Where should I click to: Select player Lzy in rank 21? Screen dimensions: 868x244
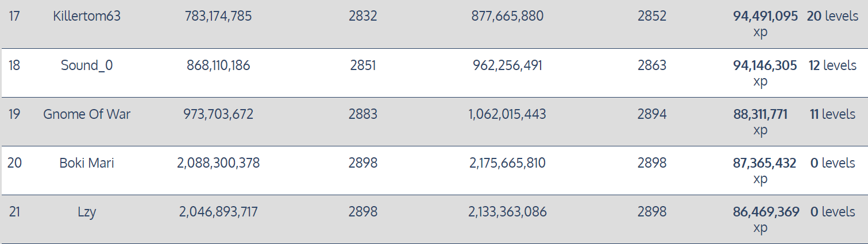click(87, 212)
